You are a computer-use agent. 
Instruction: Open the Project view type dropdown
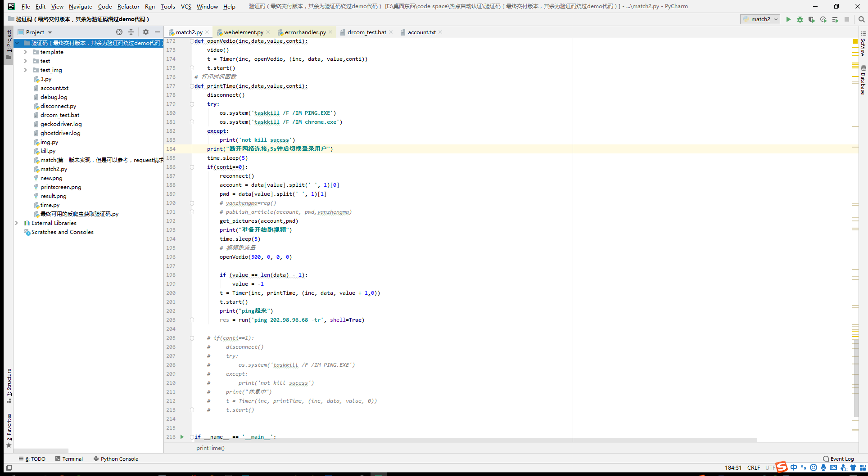point(50,32)
